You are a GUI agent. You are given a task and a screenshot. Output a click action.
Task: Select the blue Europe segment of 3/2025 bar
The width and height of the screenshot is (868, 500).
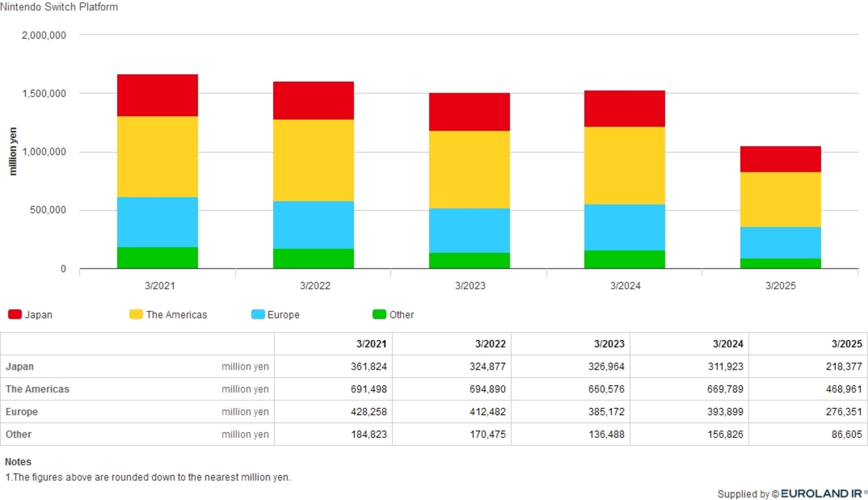[x=781, y=243]
